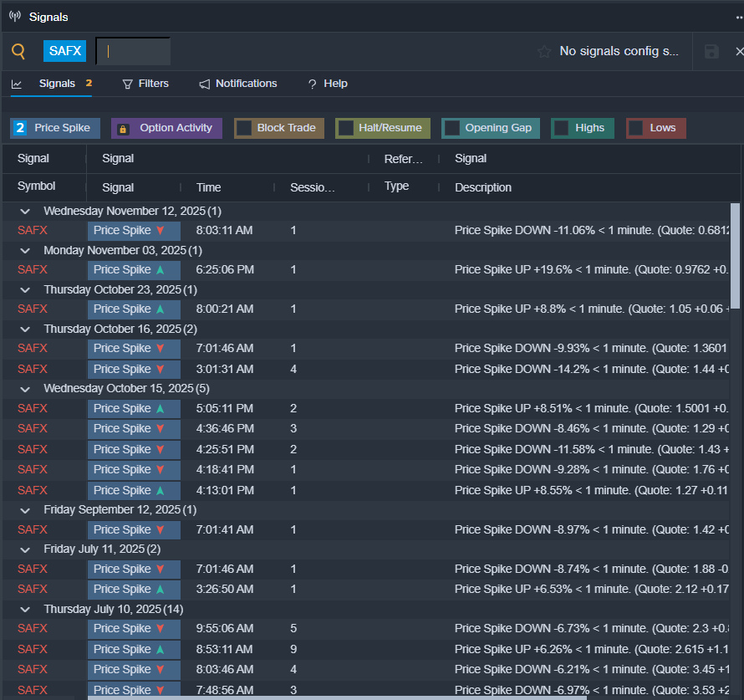Collapse the Thursday July 10, 2025 group

tap(25, 610)
